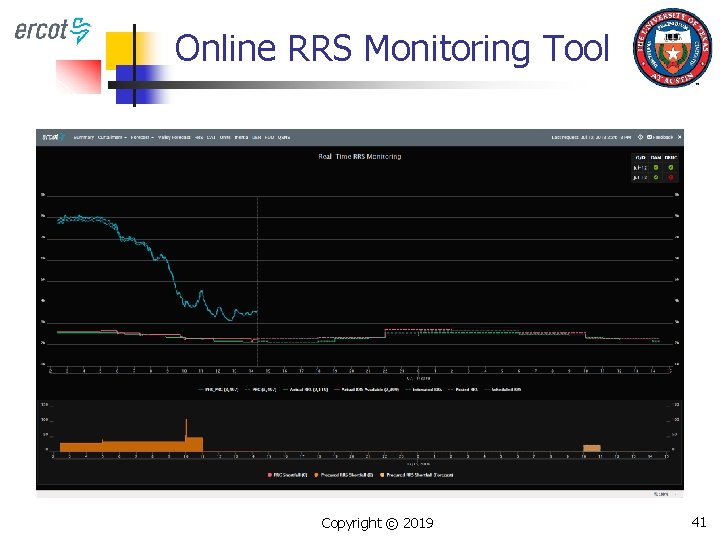Toggle the Procured RRS Shortfall Forecast legend entry
This screenshot has height=540, width=720.
point(416,475)
